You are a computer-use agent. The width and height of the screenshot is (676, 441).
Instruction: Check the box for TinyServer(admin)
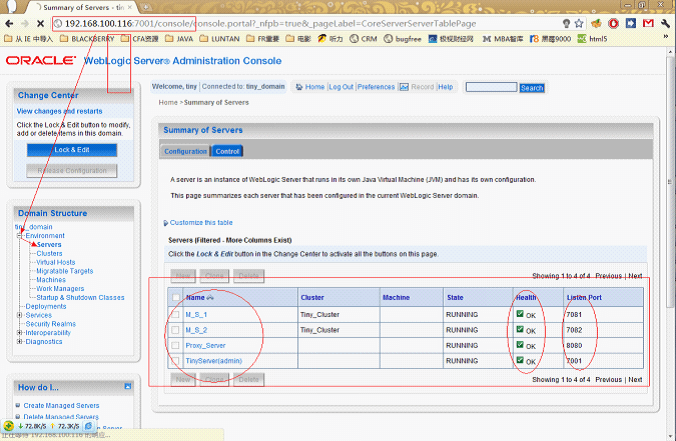click(x=175, y=361)
